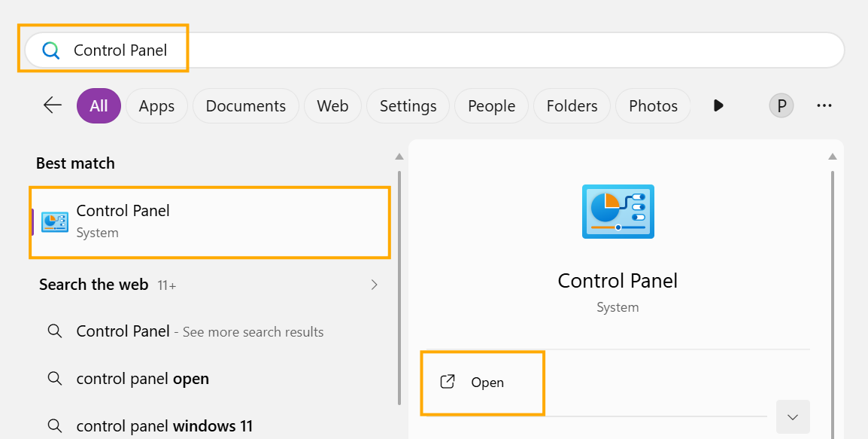Open Control Panel best match result
Viewport: 868px width, 439px height.
[x=211, y=221]
